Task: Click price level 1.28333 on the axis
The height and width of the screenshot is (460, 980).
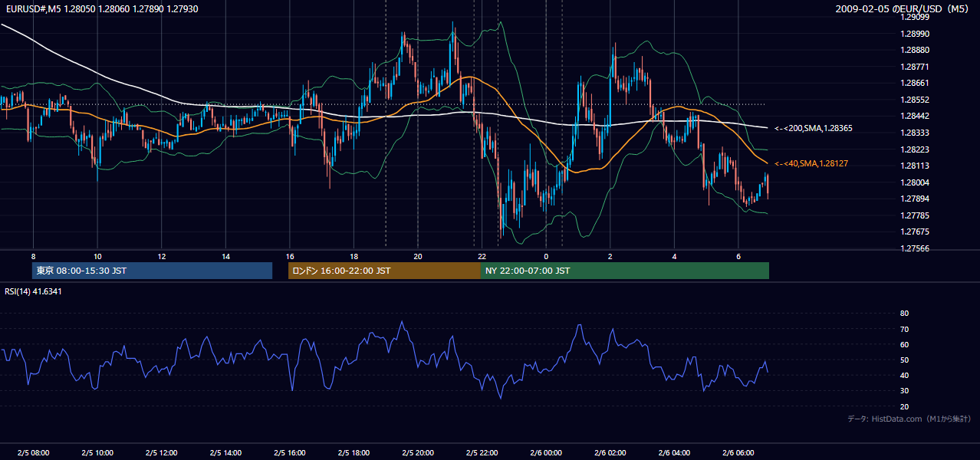Action: point(914,133)
